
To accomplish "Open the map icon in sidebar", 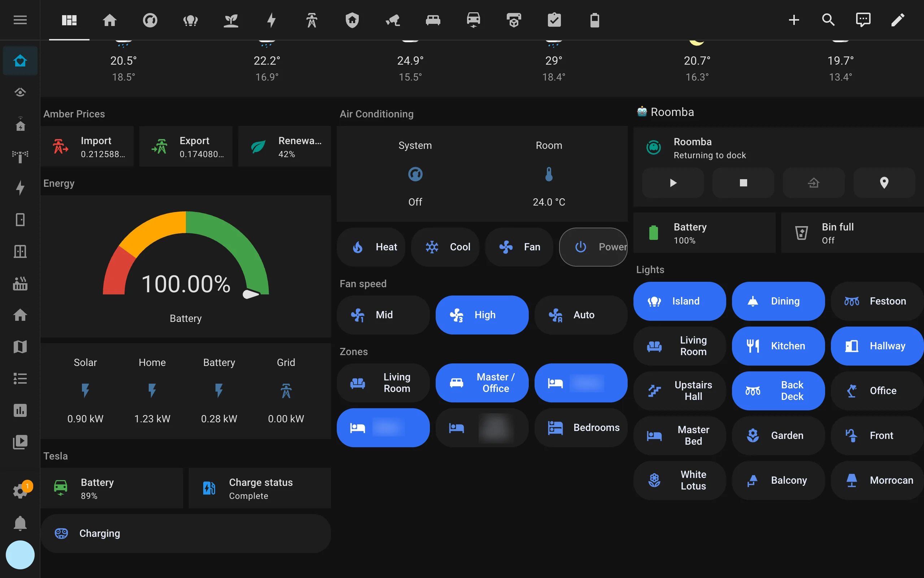I will [20, 347].
